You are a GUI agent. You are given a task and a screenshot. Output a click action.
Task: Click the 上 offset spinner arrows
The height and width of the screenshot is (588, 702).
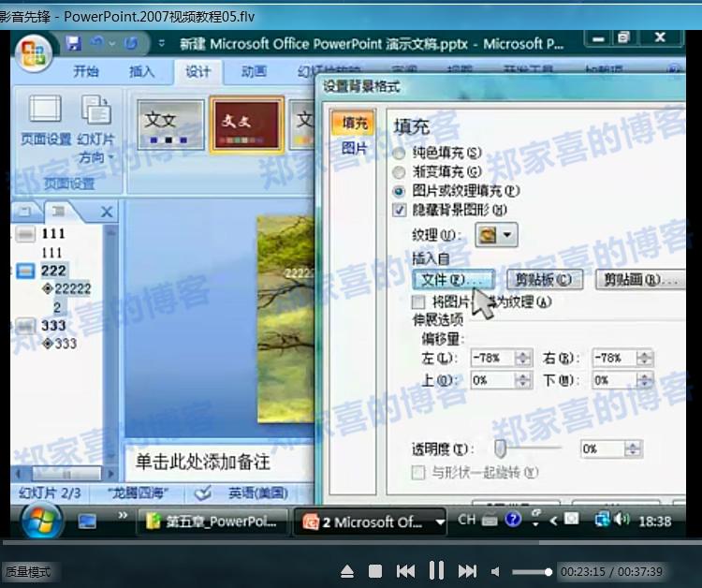[522, 380]
